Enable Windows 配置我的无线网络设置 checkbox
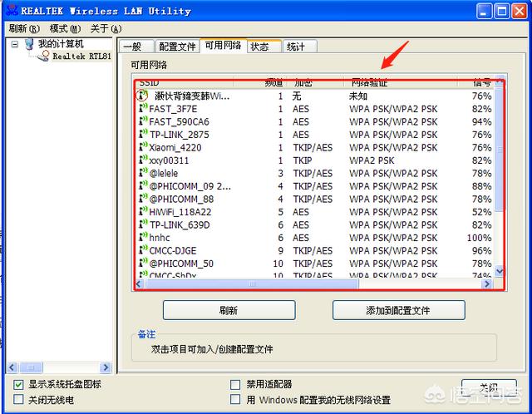This screenshot has width=532, height=414. [x=235, y=399]
